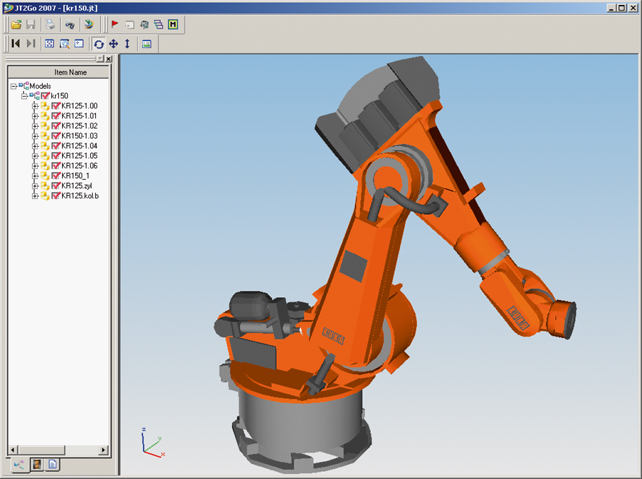Expand the KR125-1.02 node

(35, 126)
